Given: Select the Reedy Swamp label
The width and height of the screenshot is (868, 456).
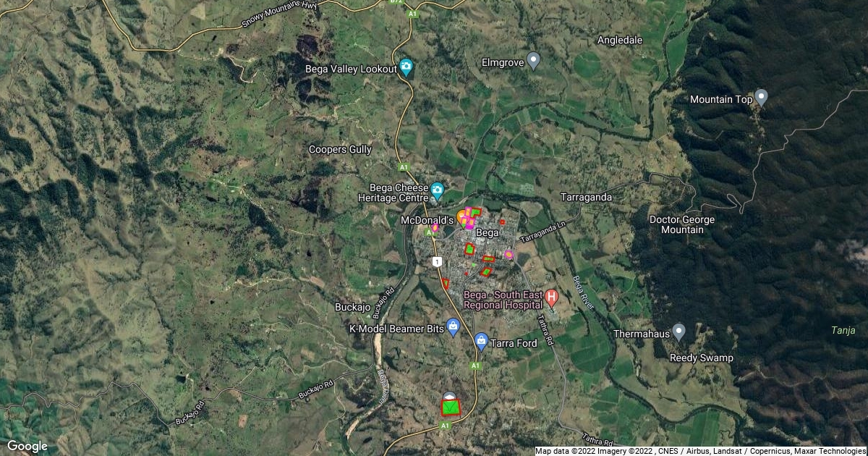Looking at the screenshot, I should [x=702, y=358].
